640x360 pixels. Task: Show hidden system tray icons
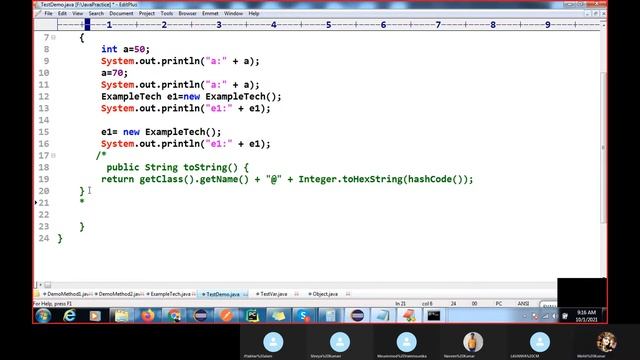524,316
